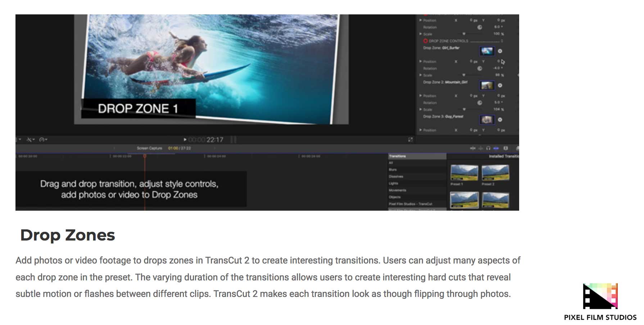Clear the Girl_Surfer drop zone with its X icon
Screen dimensions: 644x325
click(x=500, y=51)
